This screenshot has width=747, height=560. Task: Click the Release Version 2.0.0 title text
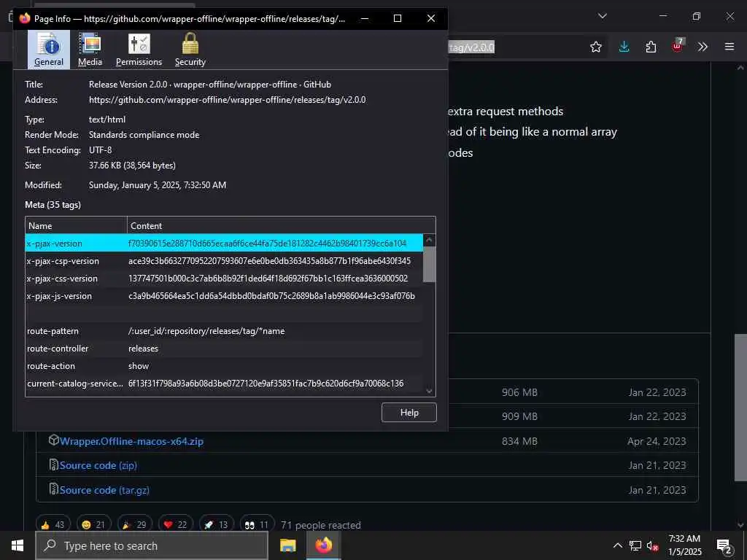[x=209, y=85]
